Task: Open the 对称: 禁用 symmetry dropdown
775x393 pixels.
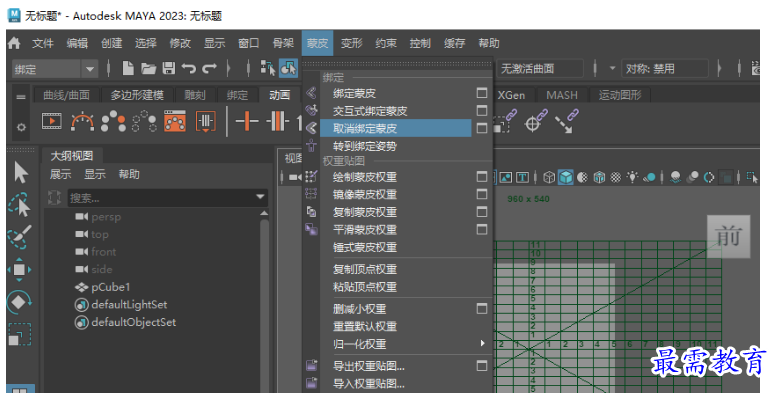Action: tap(665, 69)
